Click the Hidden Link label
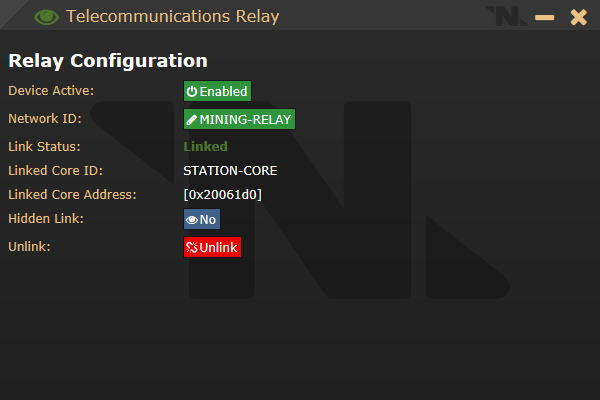This screenshot has height=400, width=600. [46, 219]
